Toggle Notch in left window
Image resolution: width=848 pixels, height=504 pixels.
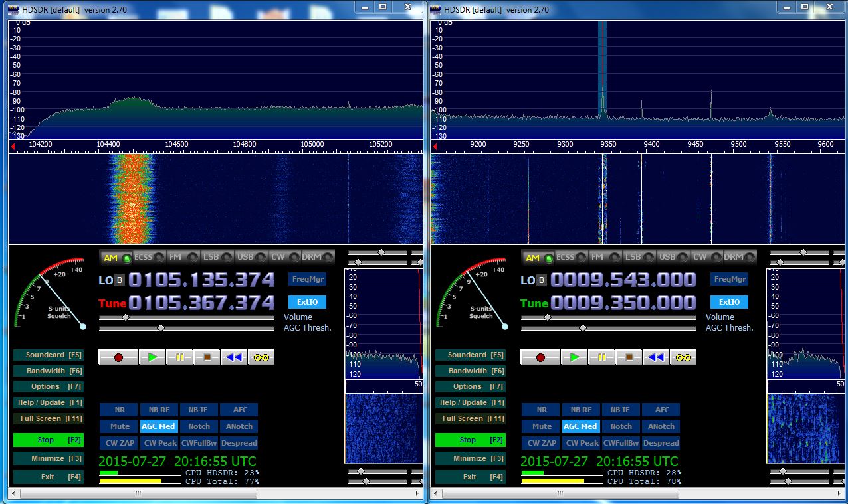click(x=199, y=426)
